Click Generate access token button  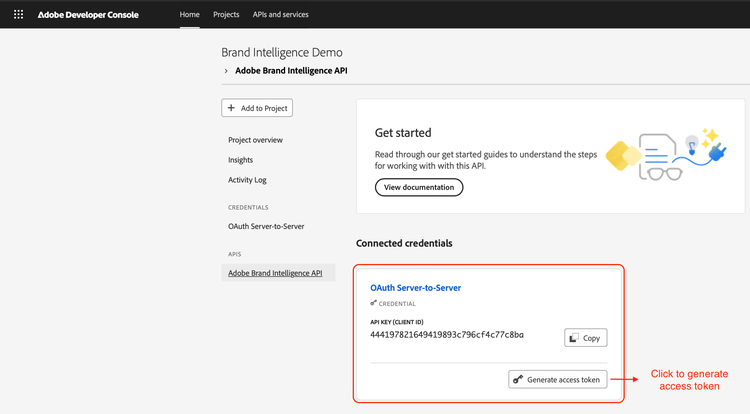point(558,380)
